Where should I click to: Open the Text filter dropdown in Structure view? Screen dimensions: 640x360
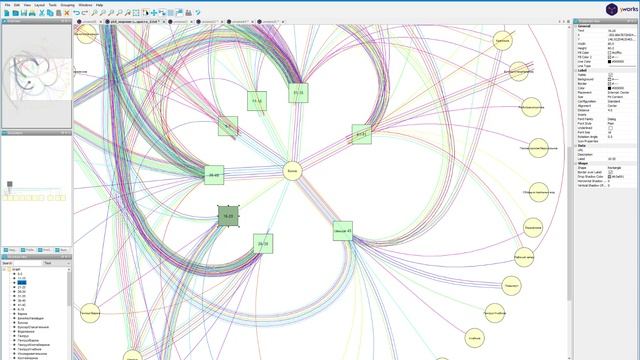coord(57,263)
